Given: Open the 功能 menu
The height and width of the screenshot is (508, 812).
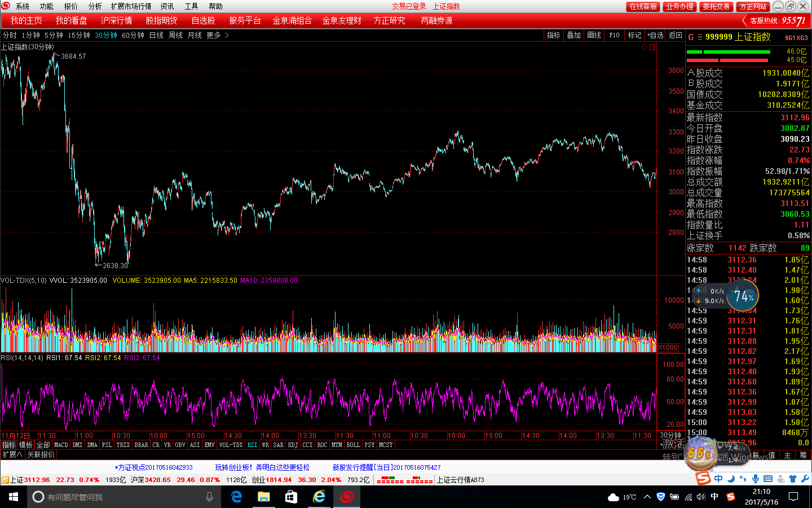Looking at the screenshot, I should point(47,6).
